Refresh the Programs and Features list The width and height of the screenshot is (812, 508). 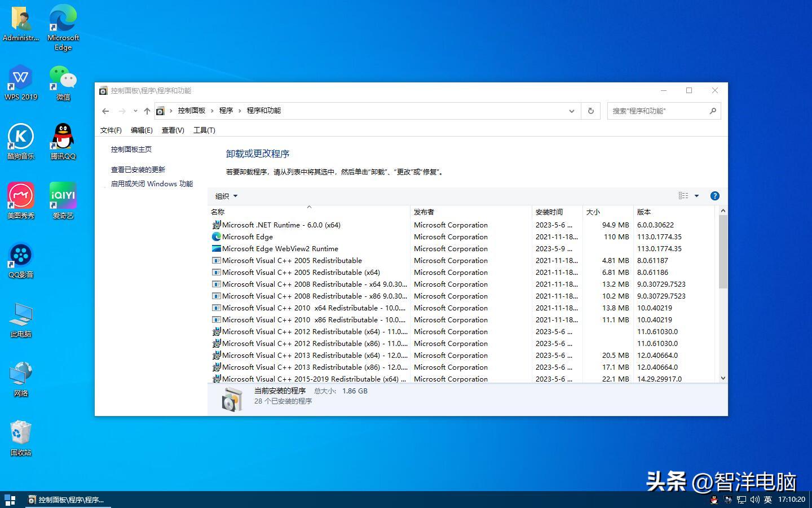tap(590, 111)
